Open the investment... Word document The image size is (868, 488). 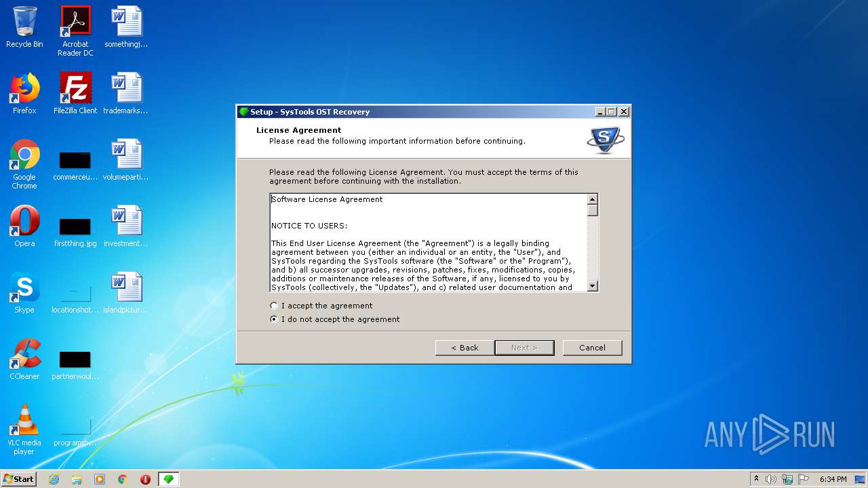[x=126, y=226]
